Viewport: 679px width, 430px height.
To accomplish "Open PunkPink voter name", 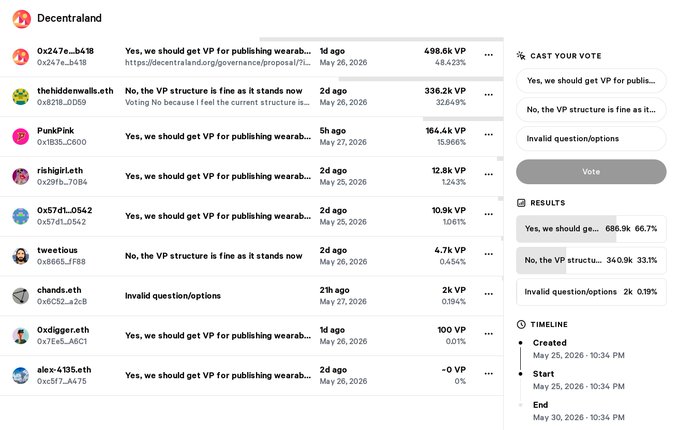I will (x=55, y=131).
